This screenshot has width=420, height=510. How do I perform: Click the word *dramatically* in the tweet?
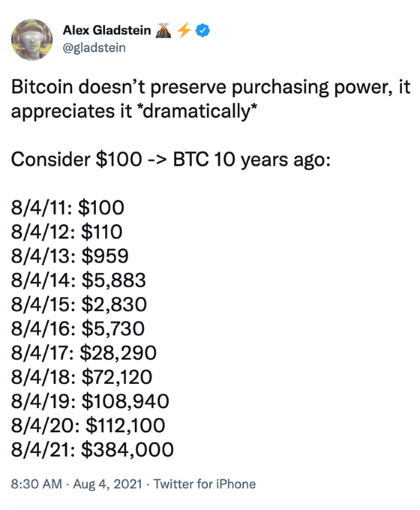197,111
